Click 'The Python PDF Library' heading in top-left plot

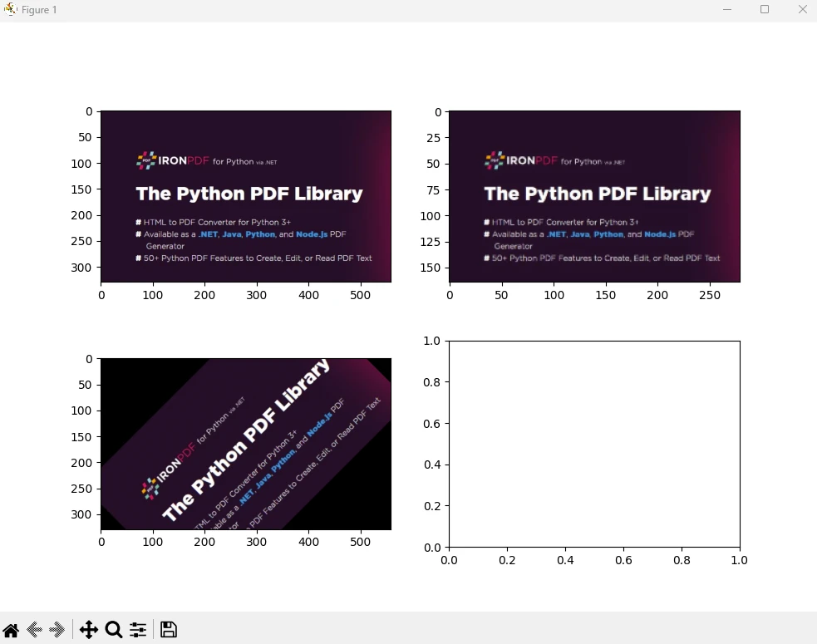249,194
